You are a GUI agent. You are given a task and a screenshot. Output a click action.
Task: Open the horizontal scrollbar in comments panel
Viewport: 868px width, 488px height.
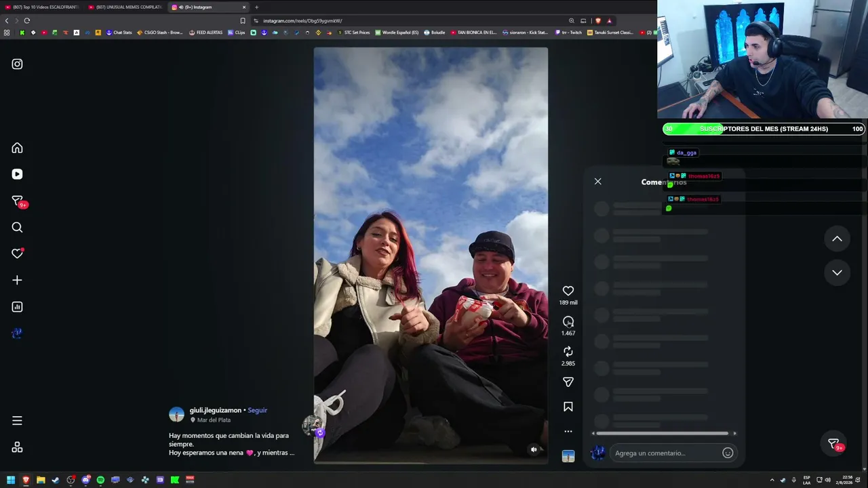click(x=663, y=433)
